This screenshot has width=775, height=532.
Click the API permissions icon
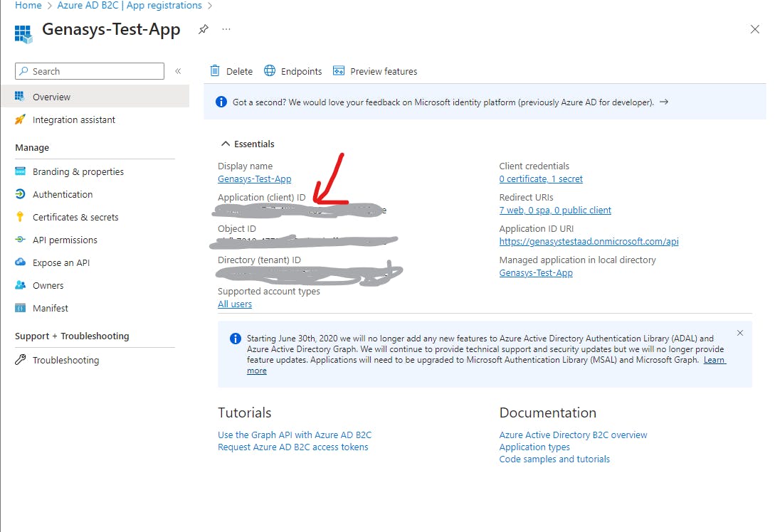click(x=20, y=240)
